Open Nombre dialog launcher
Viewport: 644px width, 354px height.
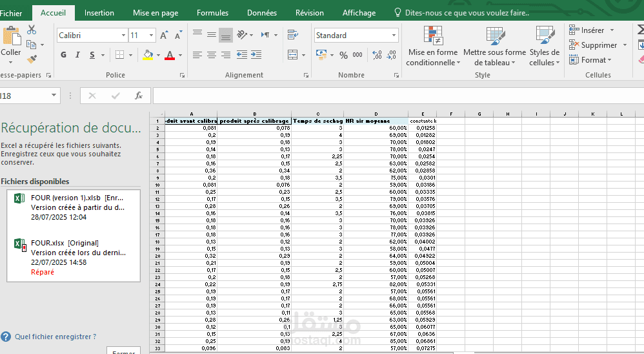coord(396,75)
